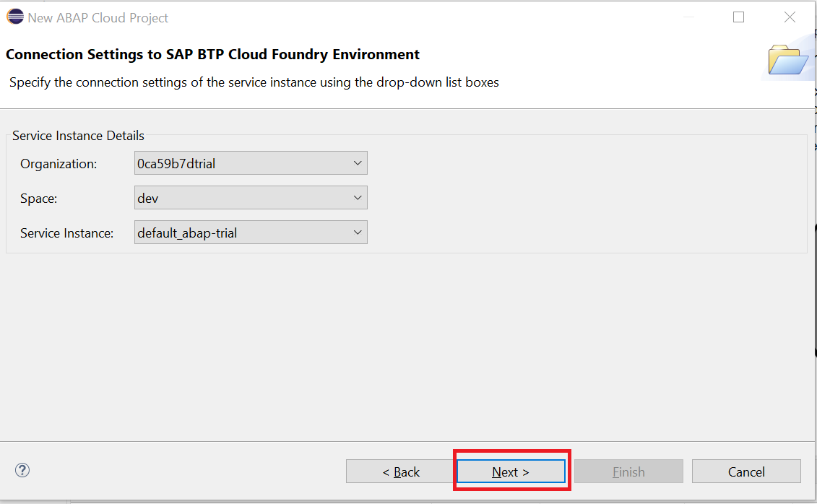This screenshot has width=817, height=504.
Task: Select the Organization field showing 0ca59b7dtrial
Action: coord(238,162)
